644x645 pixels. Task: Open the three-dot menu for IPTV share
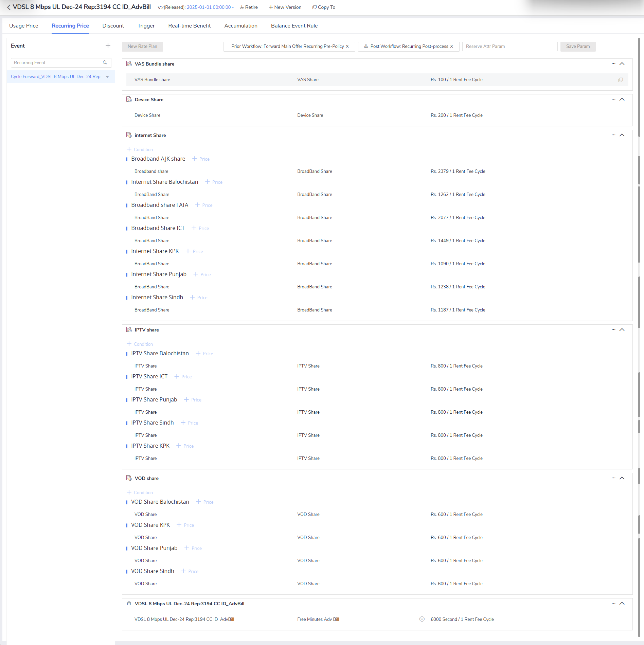(613, 329)
